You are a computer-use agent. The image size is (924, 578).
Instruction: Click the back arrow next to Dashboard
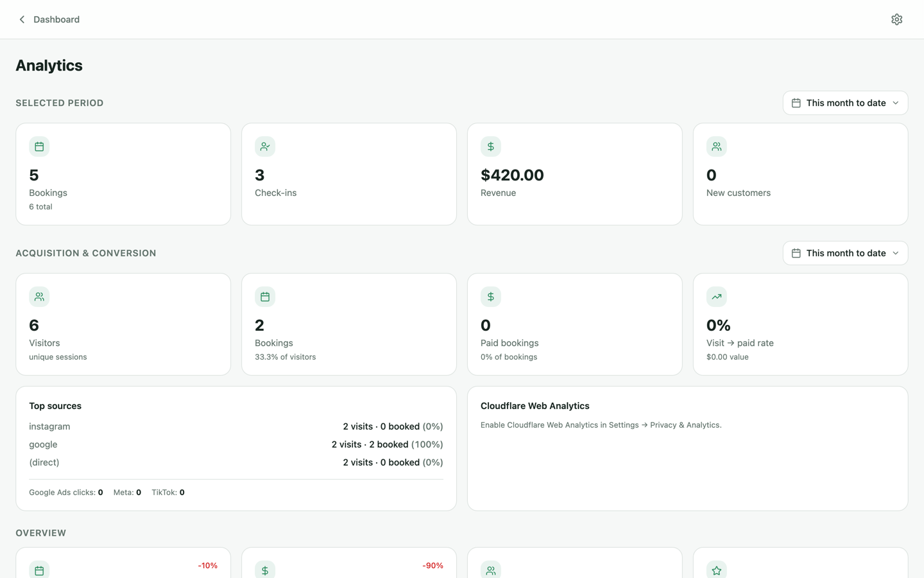[22, 19]
